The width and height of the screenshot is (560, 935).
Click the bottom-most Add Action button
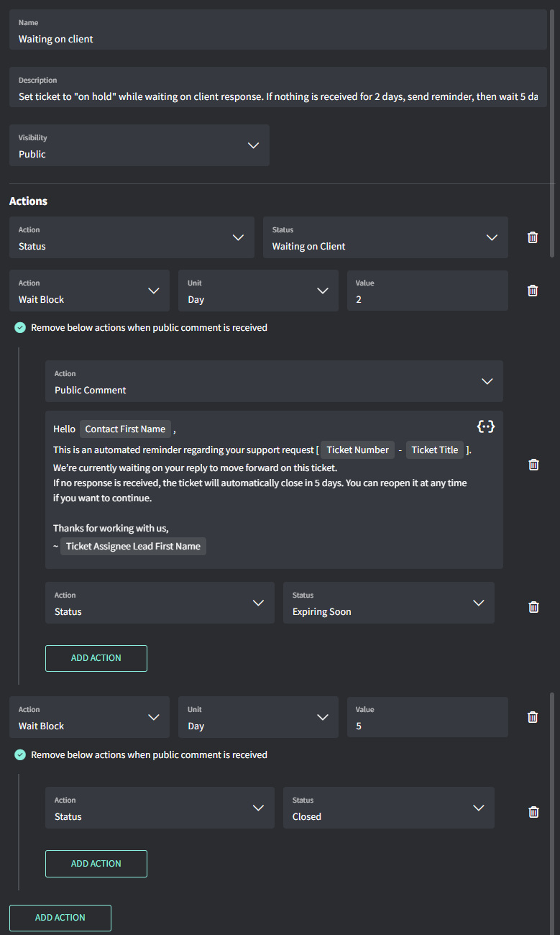point(60,918)
